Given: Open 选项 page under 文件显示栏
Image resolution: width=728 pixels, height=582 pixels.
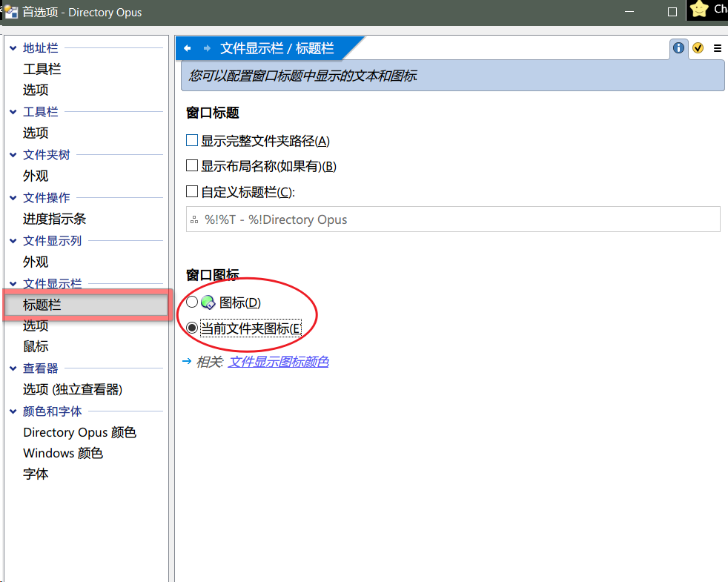Looking at the screenshot, I should click(36, 325).
